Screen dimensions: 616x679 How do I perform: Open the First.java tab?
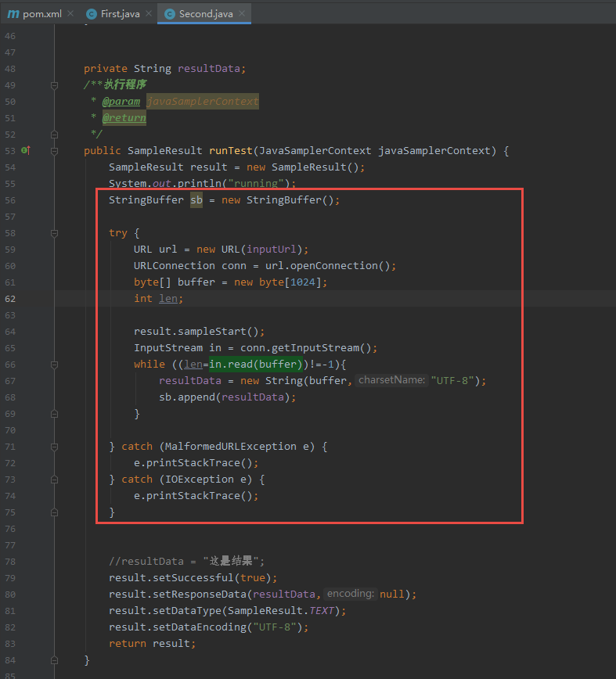(120, 14)
